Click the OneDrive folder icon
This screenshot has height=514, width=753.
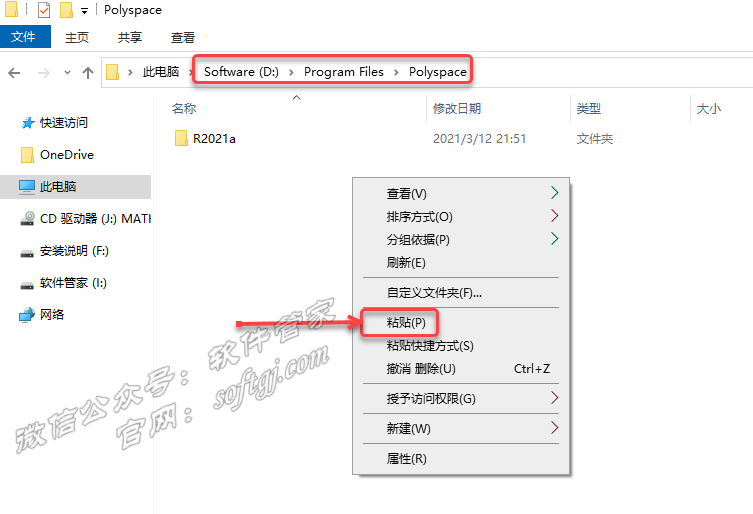(x=27, y=155)
